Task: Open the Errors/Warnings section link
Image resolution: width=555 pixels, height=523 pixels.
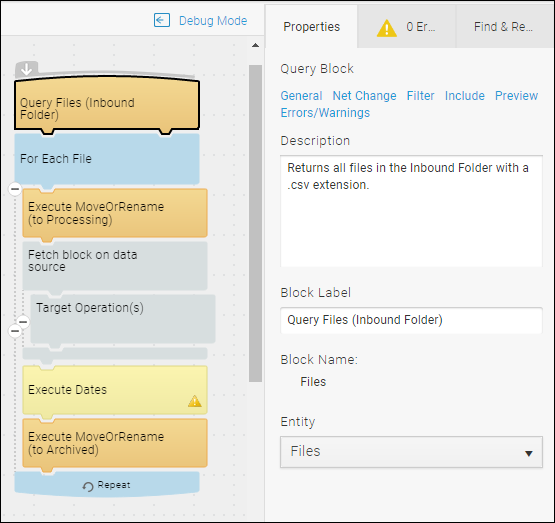Action: tap(325, 113)
